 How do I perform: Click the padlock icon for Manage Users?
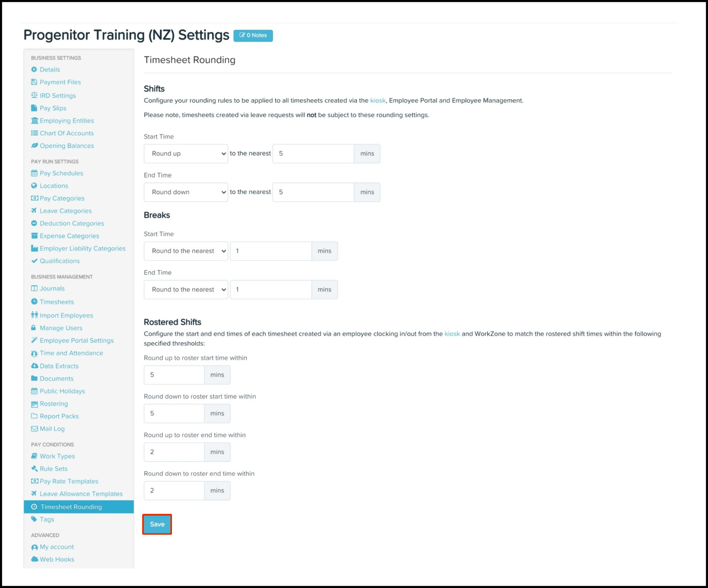pyautogui.click(x=34, y=328)
